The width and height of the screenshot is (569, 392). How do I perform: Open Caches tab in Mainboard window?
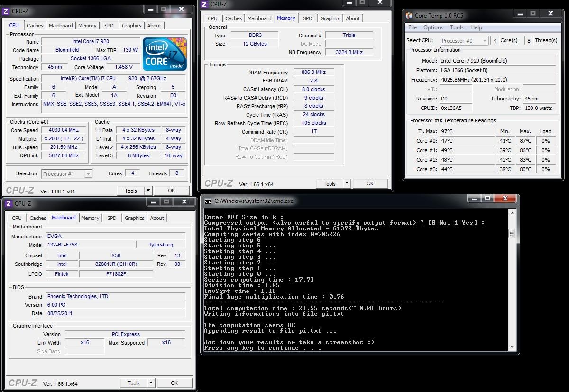(38, 218)
